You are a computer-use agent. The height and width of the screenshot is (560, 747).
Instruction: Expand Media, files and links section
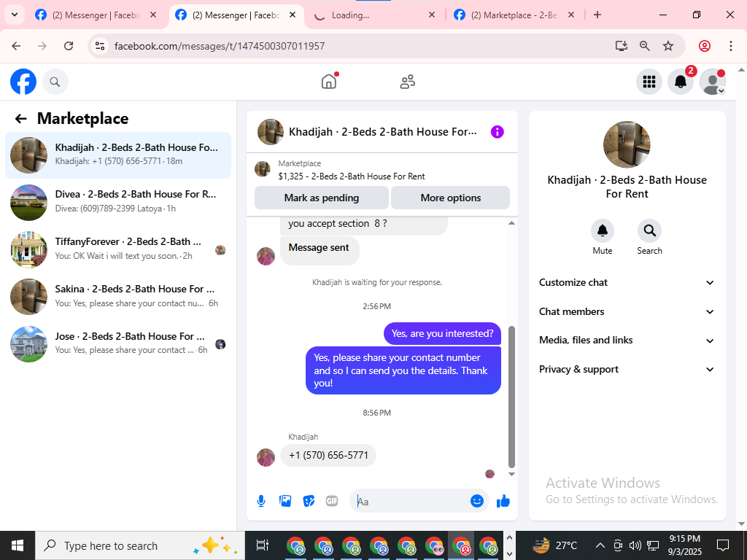click(x=627, y=341)
